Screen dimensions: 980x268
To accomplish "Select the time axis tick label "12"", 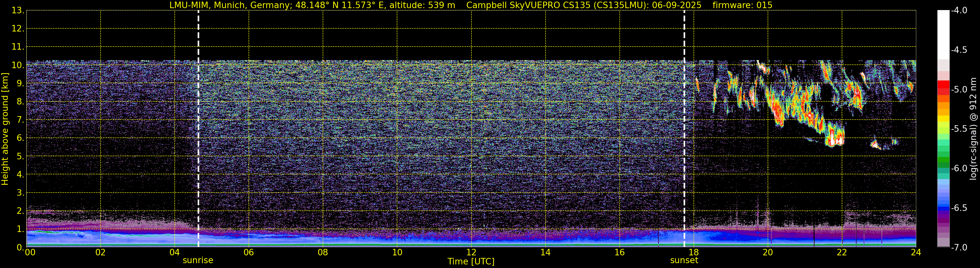I will point(471,252).
